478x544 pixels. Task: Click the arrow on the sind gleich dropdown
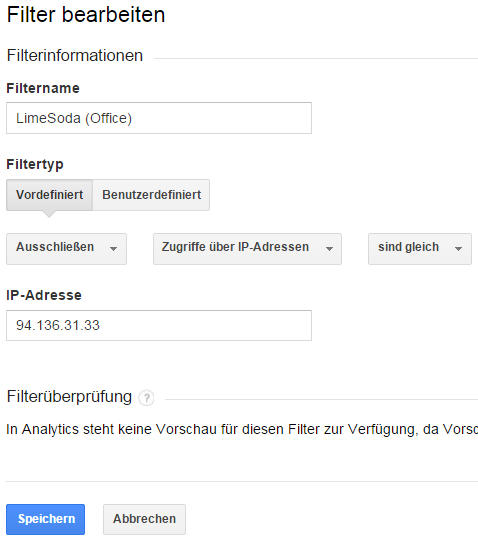(458, 249)
